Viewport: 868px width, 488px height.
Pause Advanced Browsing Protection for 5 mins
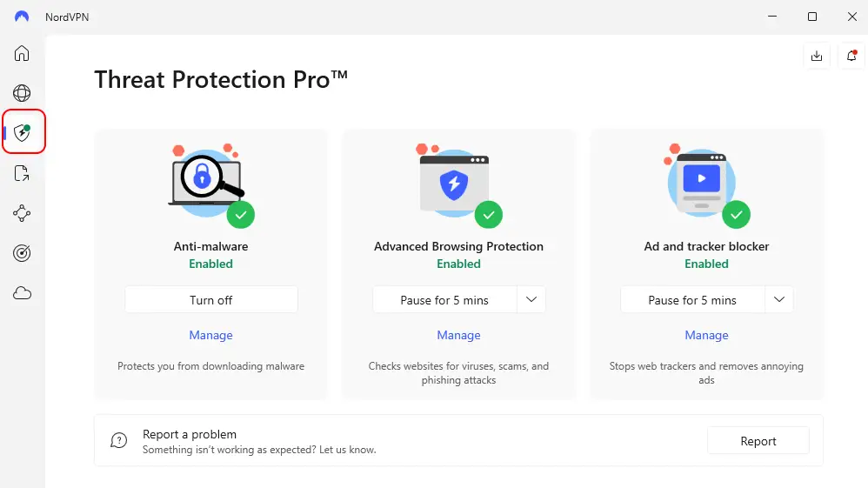[x=444, y=300]
